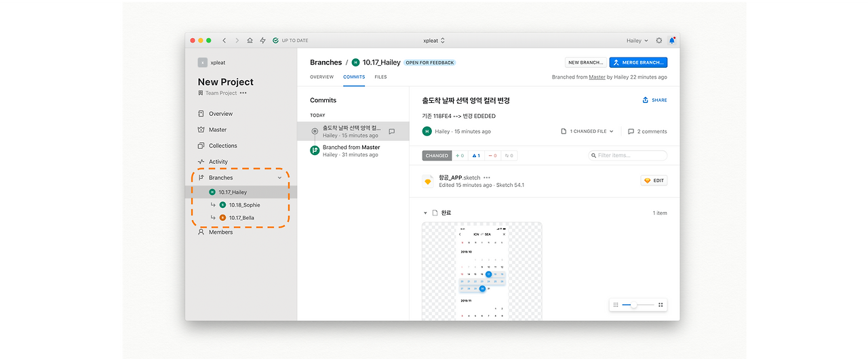
Task: Click the thumbnail size slider
Action: [x=638, y=305]
